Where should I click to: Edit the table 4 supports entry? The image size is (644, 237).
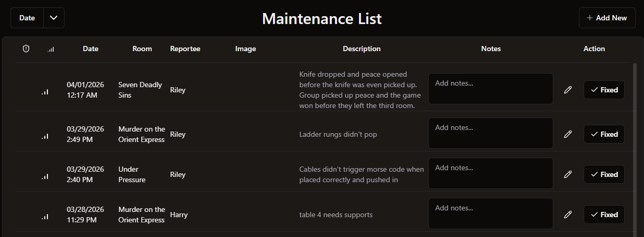568,215
